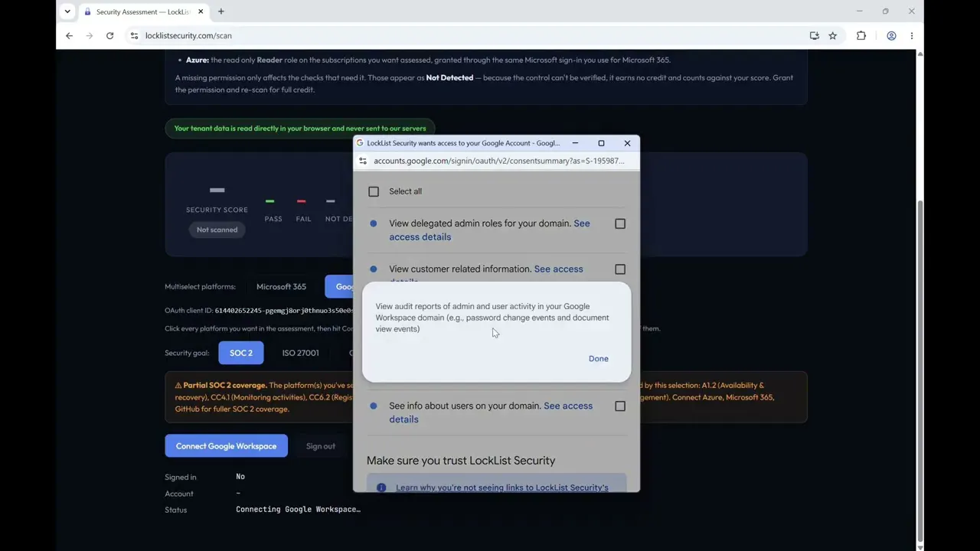Bookmark this page with the star icon

coord(833,36)
